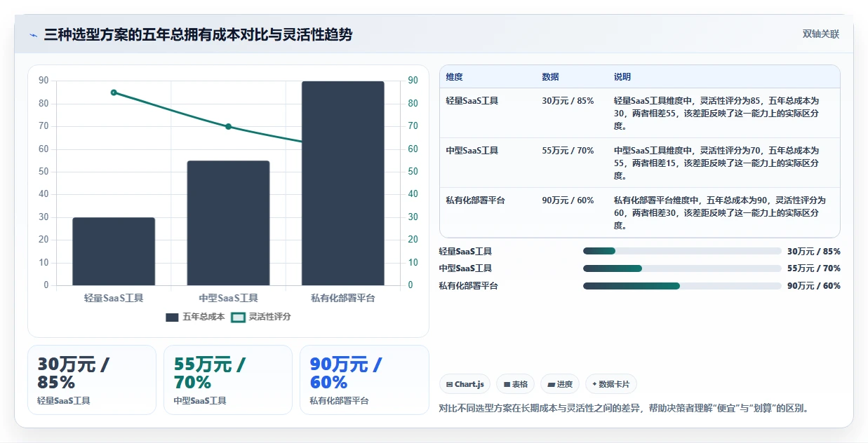Viewport: 868px width, 443px height.
Task: Click 55万元 / 70% value beside progress bar
Action: click(x=814, y=268)
